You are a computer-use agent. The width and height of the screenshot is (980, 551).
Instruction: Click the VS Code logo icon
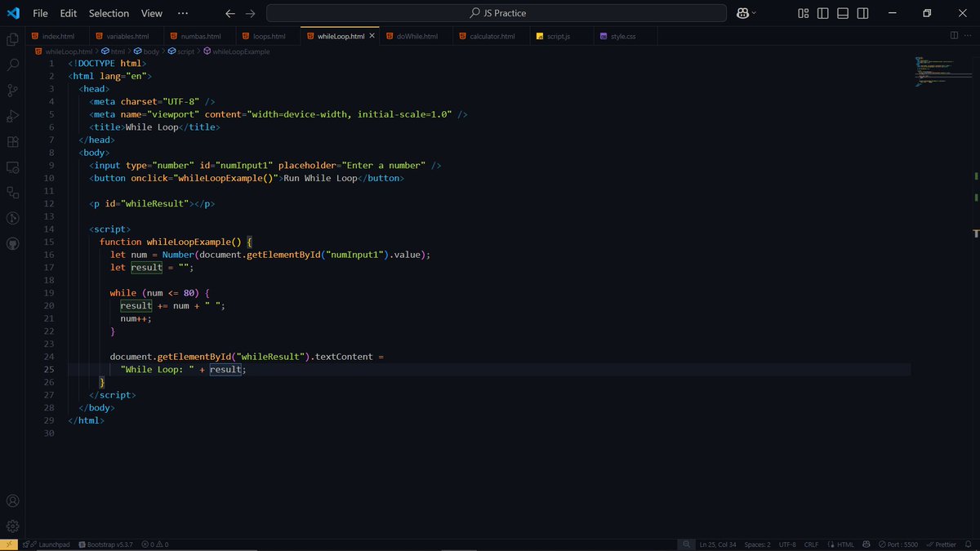point(12,13)
